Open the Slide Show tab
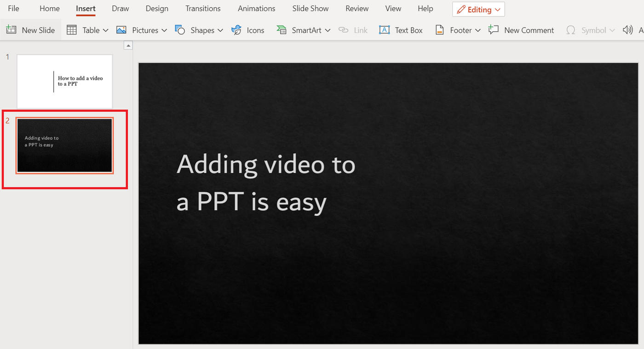The height and width of the screenshot is (349, 644). tap(310, 8)
